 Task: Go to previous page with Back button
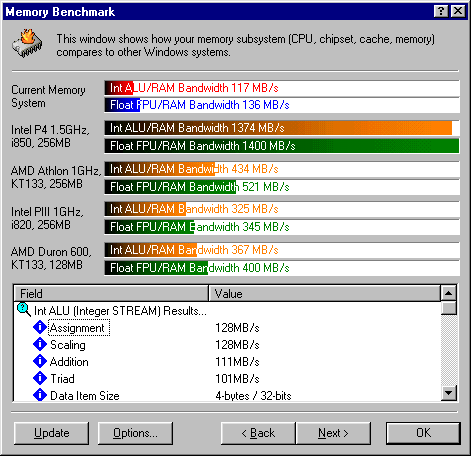point(258,433)
